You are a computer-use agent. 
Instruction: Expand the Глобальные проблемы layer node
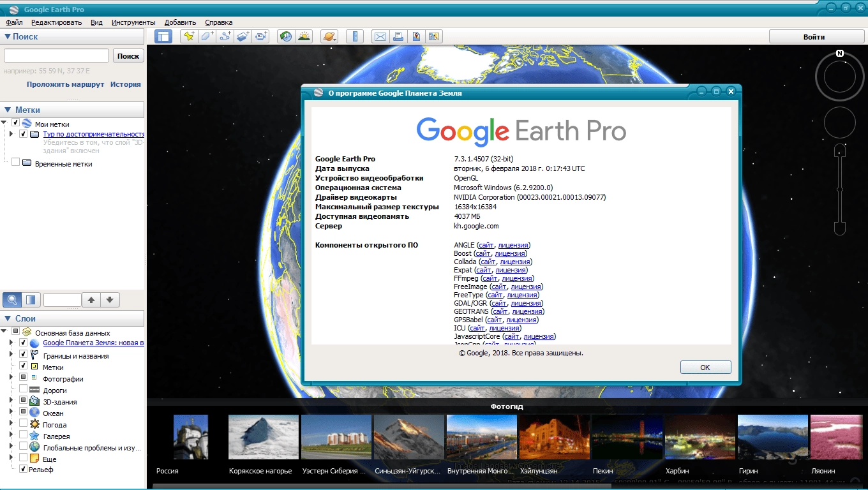pyautogui.click(x=11, y=447)
